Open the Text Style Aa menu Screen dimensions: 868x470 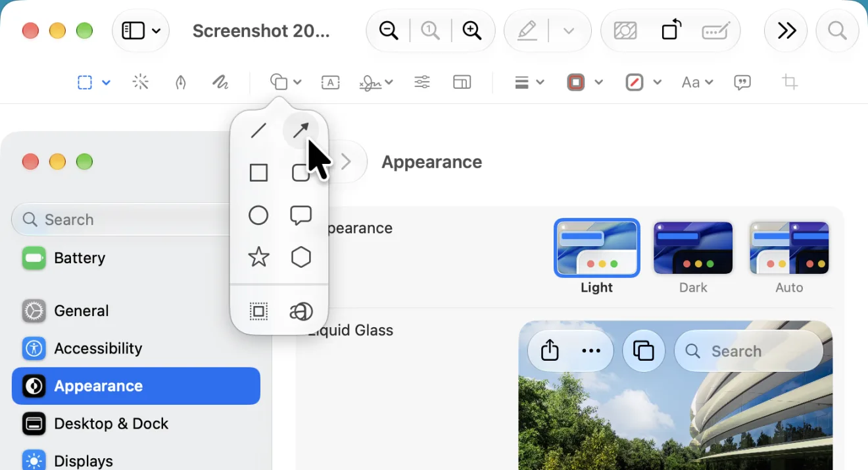point(697,82)
